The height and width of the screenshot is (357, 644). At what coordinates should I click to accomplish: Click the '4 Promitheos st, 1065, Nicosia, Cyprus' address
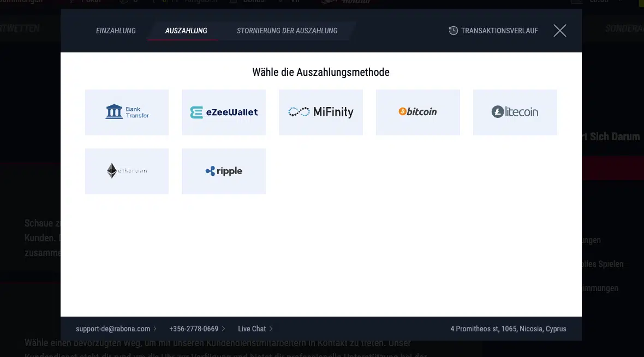(508, 329)
